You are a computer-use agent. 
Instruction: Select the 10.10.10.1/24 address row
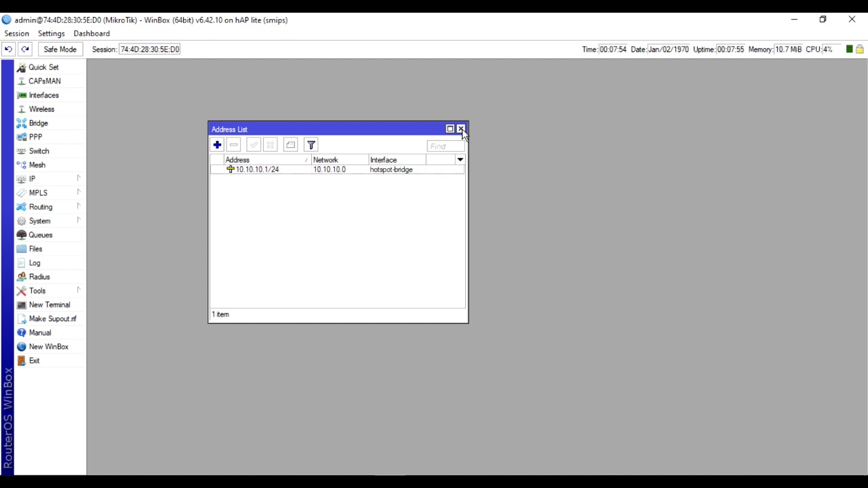[337, 169]
